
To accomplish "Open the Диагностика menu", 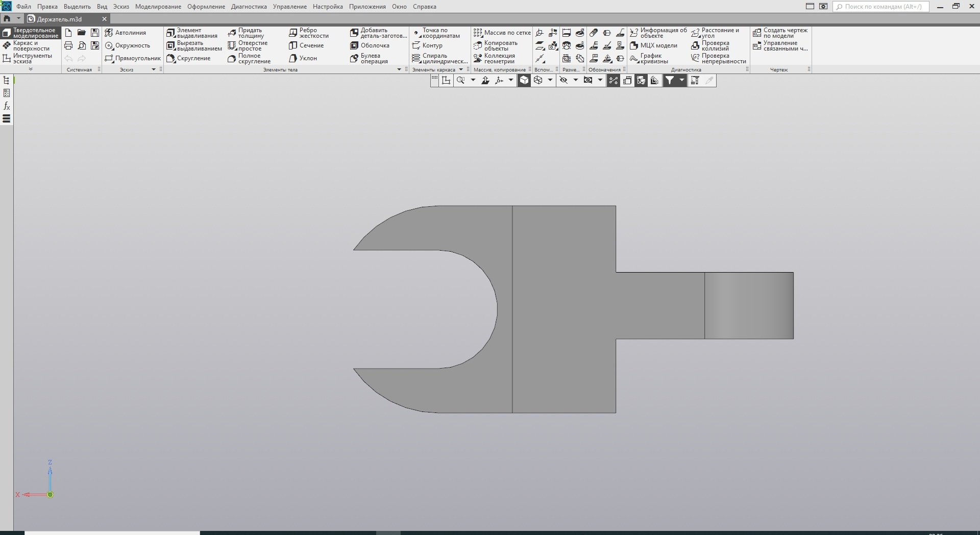I will 249,7.
